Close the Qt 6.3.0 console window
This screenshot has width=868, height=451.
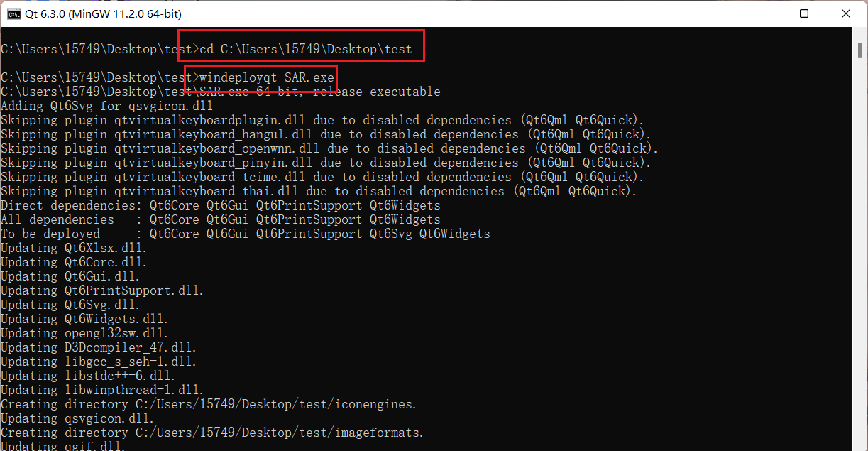point(845,13)
